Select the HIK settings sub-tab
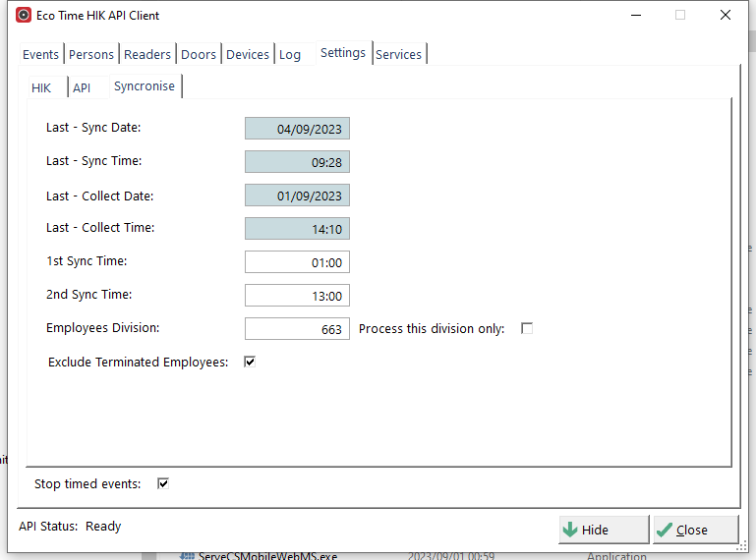This screenshot has width=756, height=560. coord(41,88)
